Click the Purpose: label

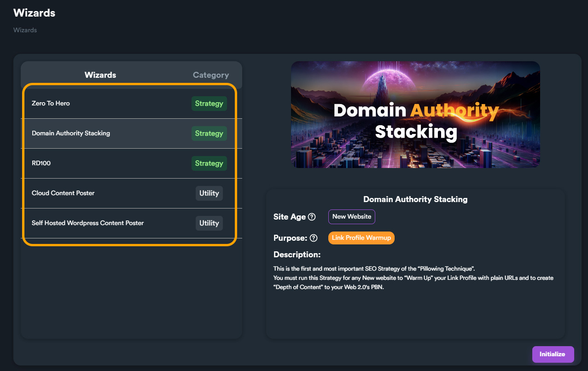pos(290,238)
